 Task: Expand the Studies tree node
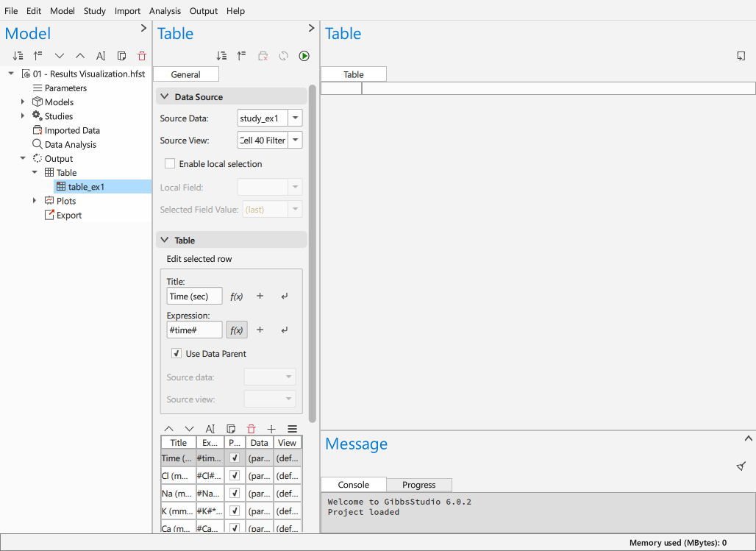23,115
